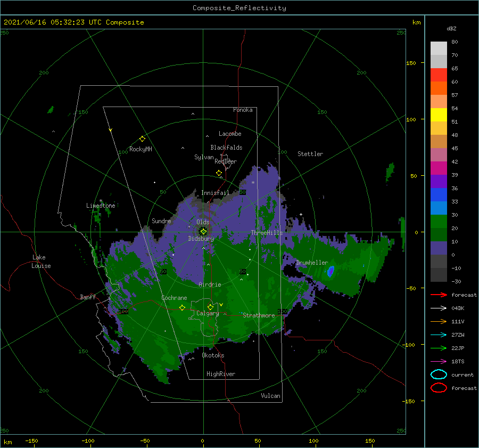Click the yellow radar site marker at Olds
Image resolution: width=479 pixels, height=448 pixels.
point(203,232)
